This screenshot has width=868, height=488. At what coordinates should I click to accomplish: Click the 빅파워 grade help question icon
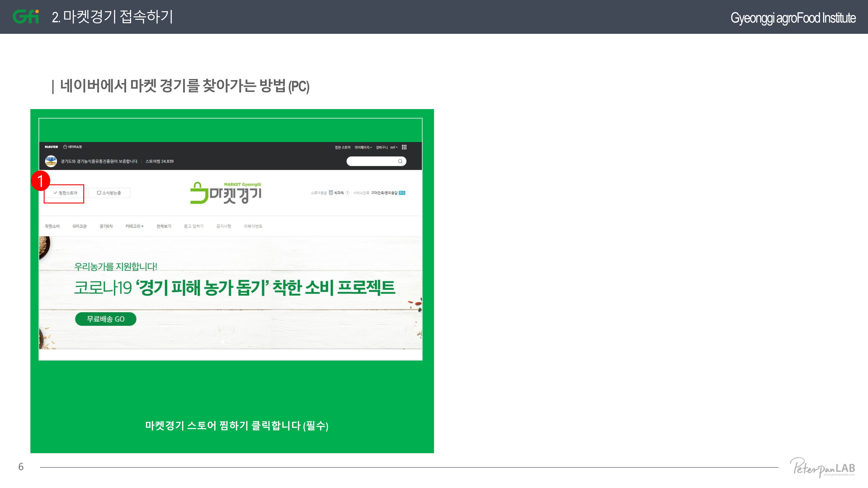347,193
